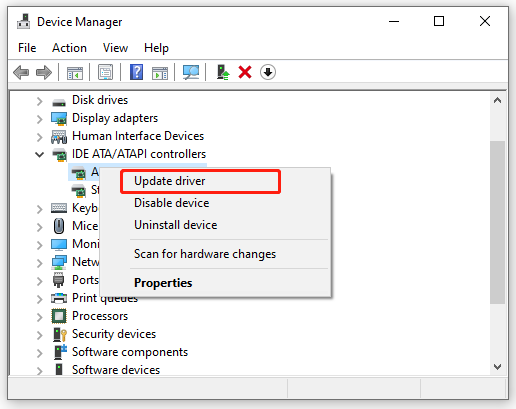The width and height of the screenshot is (516, 409).
Task: Toggle the Show/Hide Console Tree icon
Action: [75, 72]
